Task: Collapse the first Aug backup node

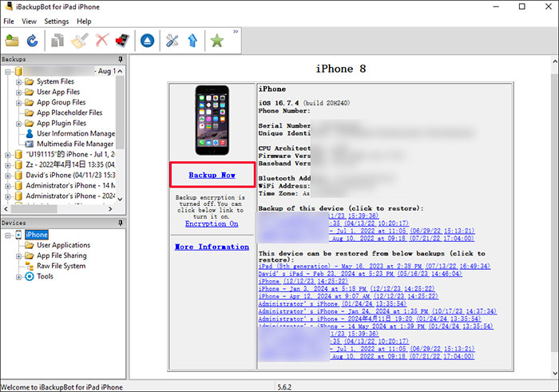Action: click(7, 72)
